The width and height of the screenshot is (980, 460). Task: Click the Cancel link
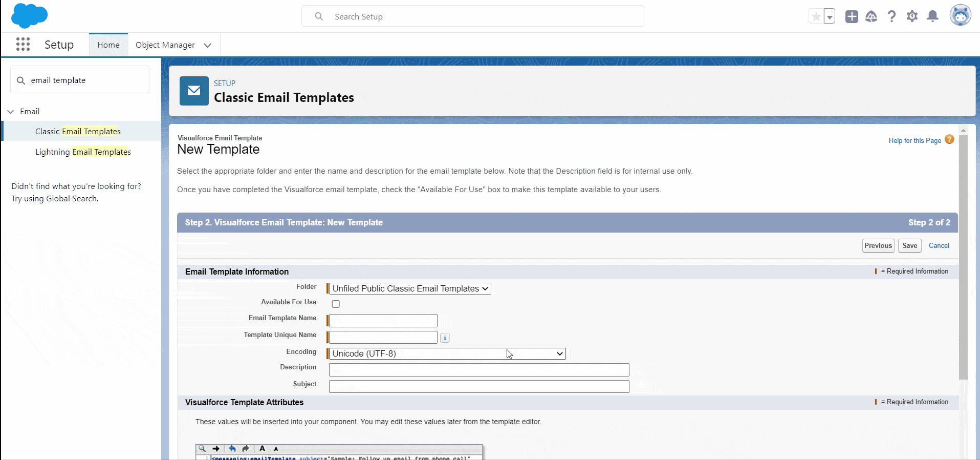click(x=939, y=245)
